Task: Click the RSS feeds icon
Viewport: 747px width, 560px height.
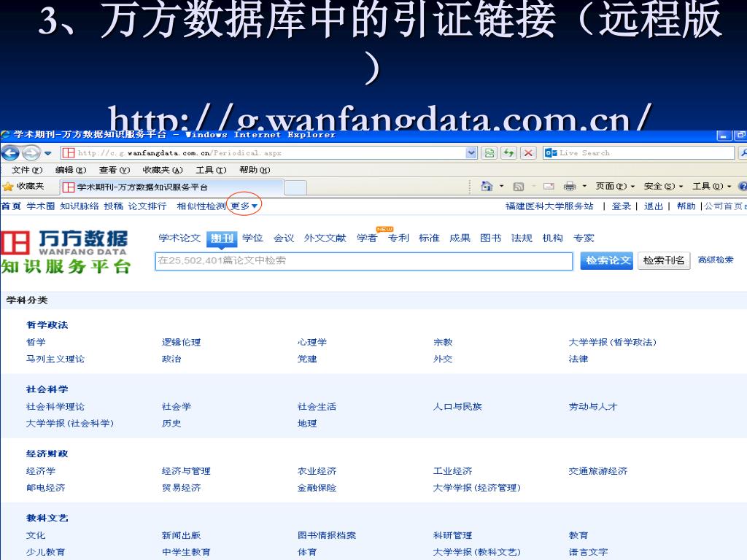Action: 519,187
